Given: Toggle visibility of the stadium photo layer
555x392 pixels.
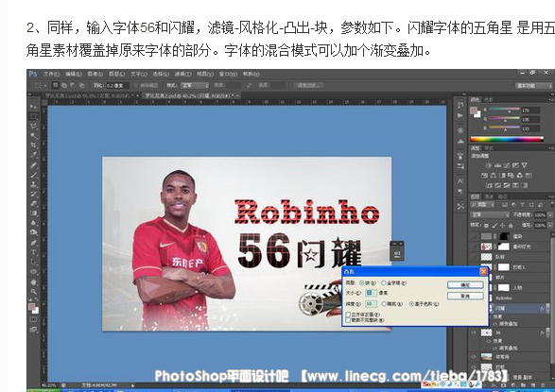Looking at the screenshot, I should [474, 357].
